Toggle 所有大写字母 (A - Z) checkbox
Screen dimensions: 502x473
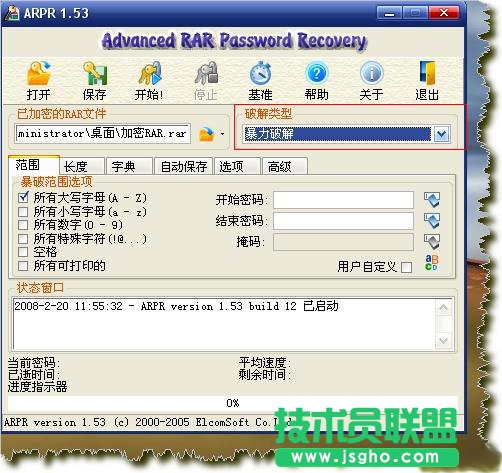point(23,198)
